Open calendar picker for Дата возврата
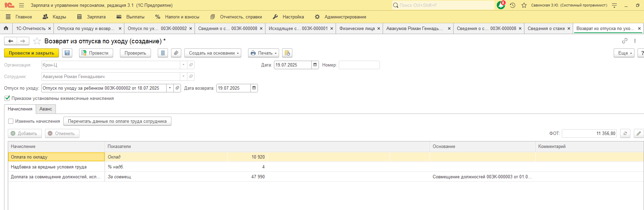 (254, 88)
